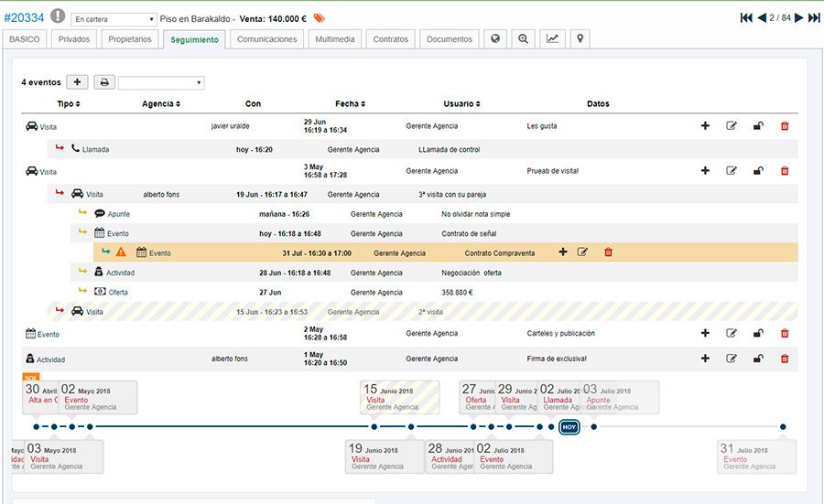Click the Apunte No olvidar nota simple row
Viewport: 824px width, 504px height.
click(434, 214)
